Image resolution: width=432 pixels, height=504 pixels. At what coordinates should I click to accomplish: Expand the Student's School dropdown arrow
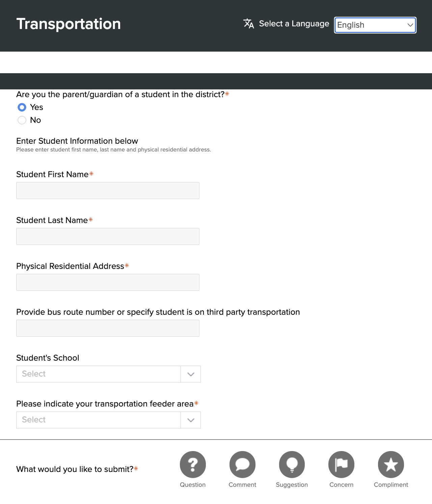191,374
